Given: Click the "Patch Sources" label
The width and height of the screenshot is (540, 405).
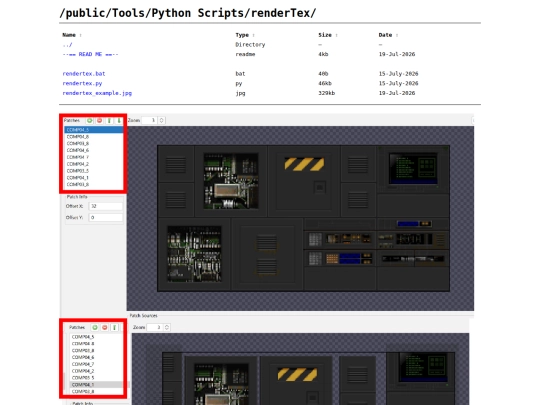Looking at the screenshot, I should pos(143,315).
